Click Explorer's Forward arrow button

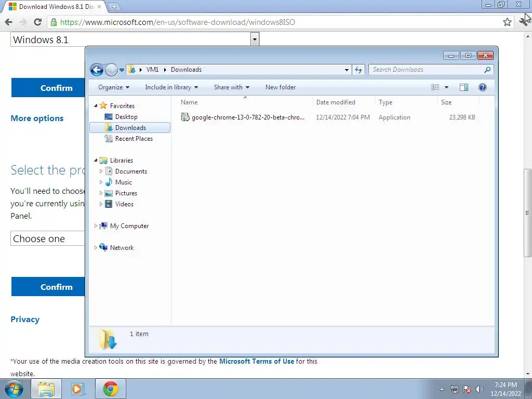click(x=111, y=70)
